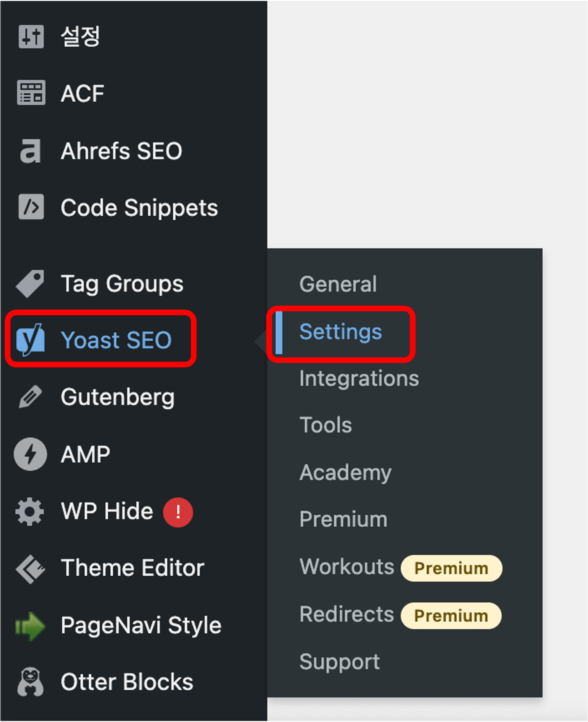
Task: Click the Ahrefs SEO logo icon
Action: (30, 151)
